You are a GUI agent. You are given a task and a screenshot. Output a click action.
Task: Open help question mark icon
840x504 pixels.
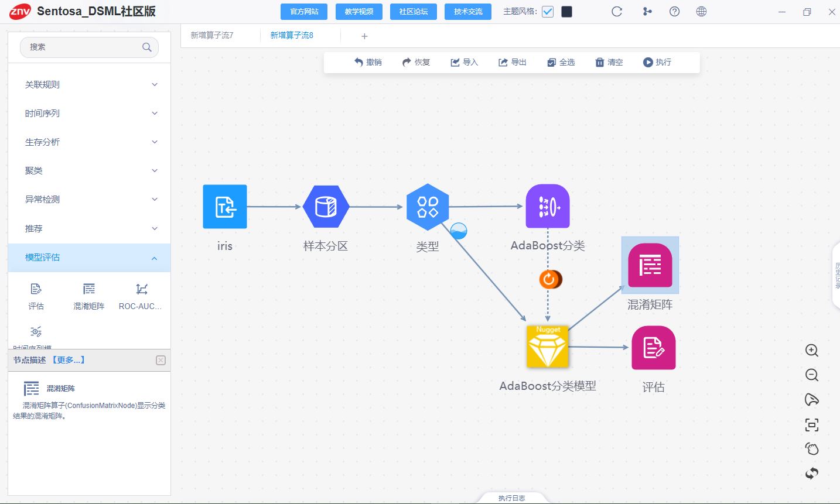(x=675, y=12)
